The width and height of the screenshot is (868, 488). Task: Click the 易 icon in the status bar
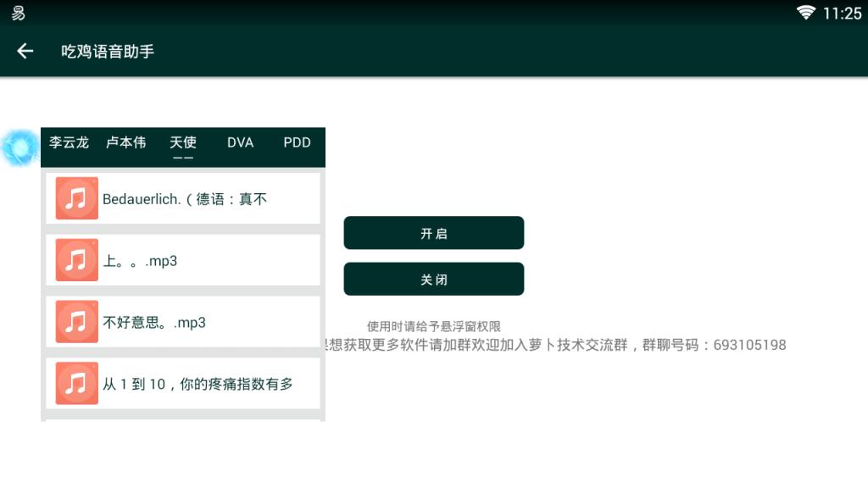[x=17, y=13]
